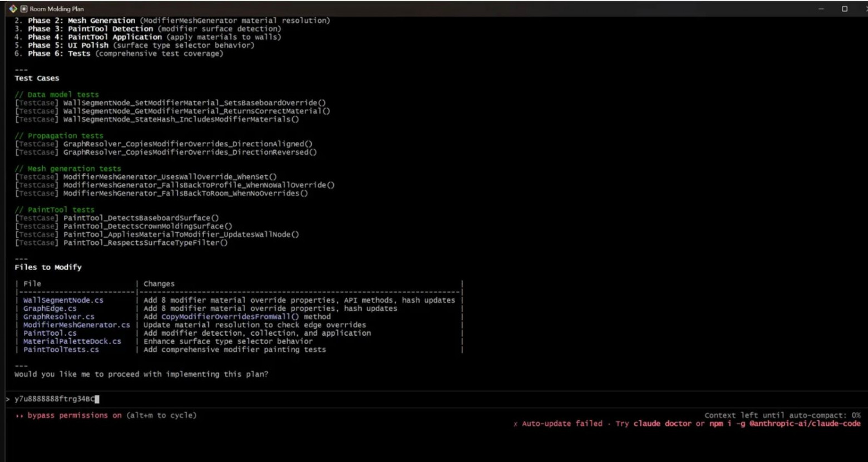The width and height of the screenshot is (868, 462).
Task: Click PaintTool_DetectsBaseboardSurface() test name
Action: click(x=141, y=218)
